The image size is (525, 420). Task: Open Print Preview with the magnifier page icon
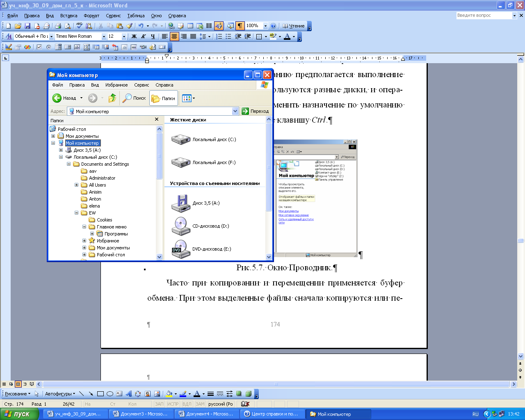[x=68, y=26]
